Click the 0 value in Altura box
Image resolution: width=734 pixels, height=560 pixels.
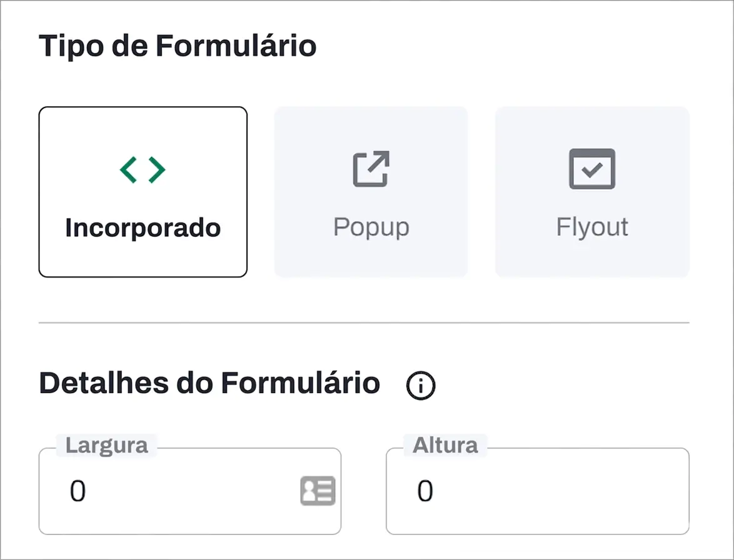point(425,492)
